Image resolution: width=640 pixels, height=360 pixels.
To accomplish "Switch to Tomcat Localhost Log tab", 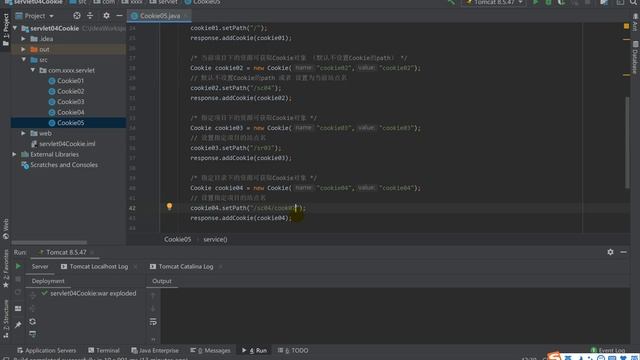I will point(94,267).
